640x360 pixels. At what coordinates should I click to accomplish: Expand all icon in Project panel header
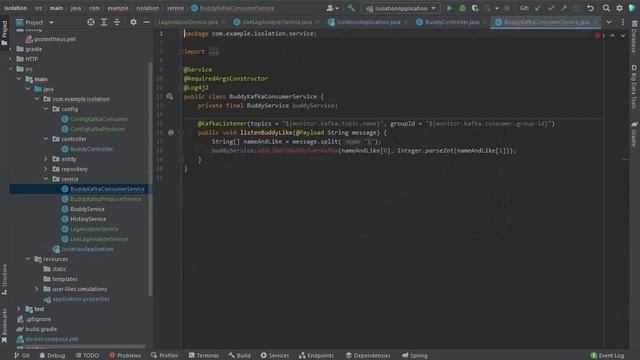[x=104, y=22]
